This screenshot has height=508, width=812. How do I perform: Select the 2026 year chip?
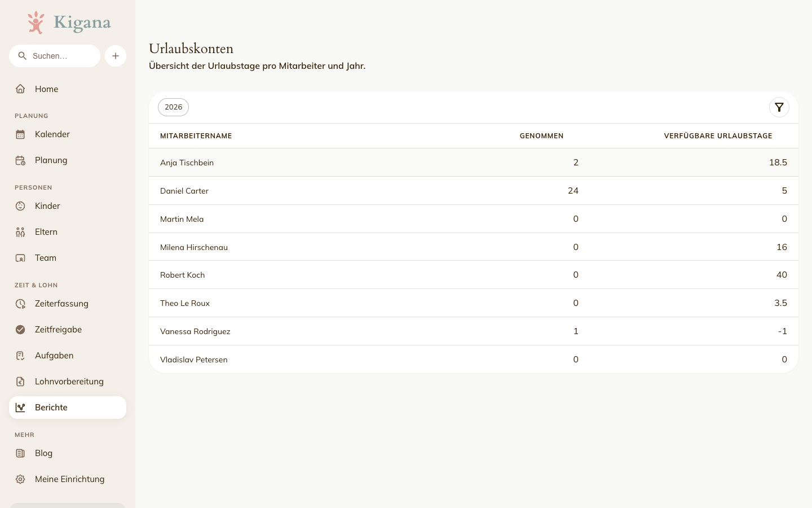(x=173, y=107)
